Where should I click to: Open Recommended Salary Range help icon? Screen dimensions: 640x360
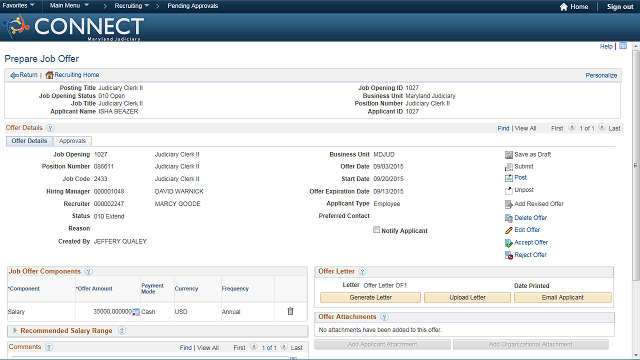tap(122, 331)
